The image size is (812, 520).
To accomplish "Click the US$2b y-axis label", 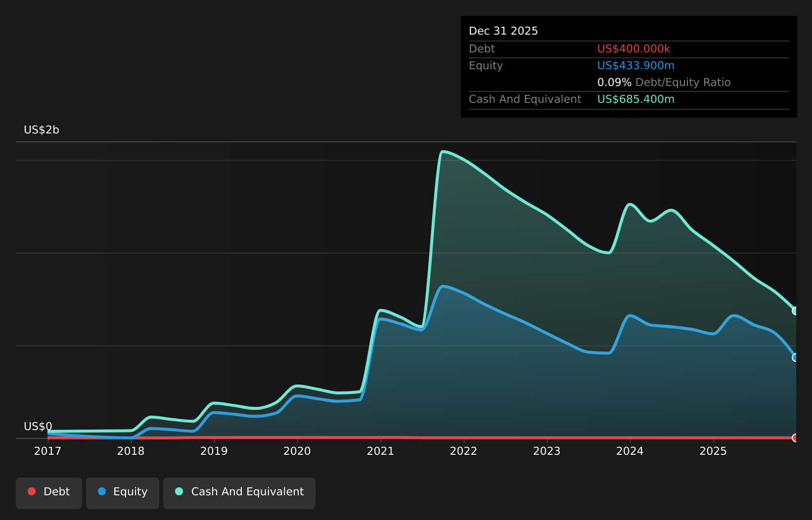I will click(42, 130).
